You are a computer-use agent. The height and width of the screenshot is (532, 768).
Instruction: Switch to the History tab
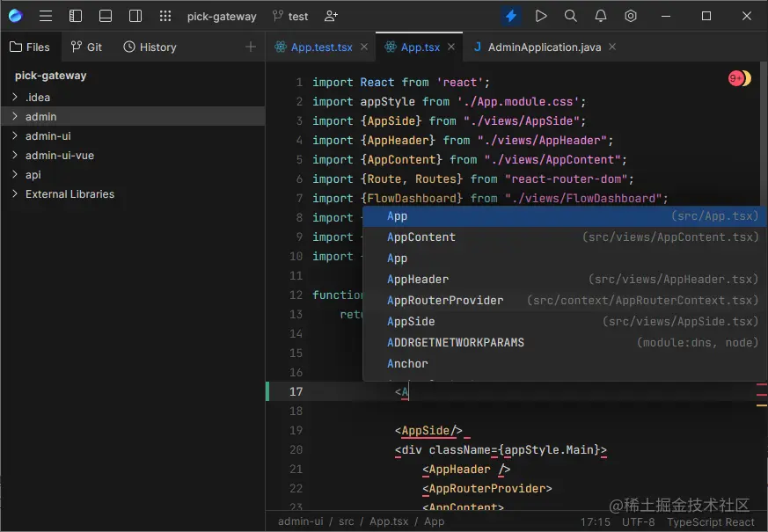click(150, 47)
